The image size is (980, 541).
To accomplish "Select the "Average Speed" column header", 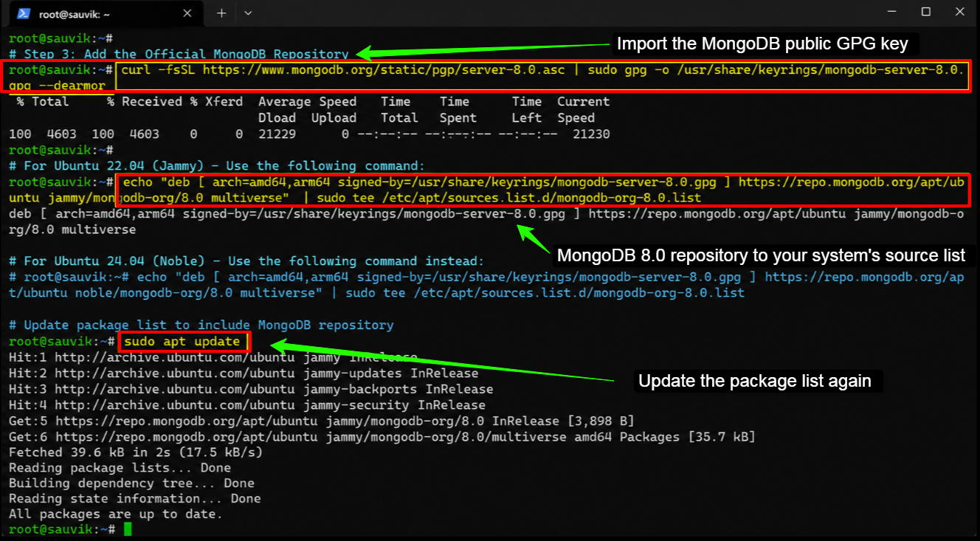I will (307, 102).
